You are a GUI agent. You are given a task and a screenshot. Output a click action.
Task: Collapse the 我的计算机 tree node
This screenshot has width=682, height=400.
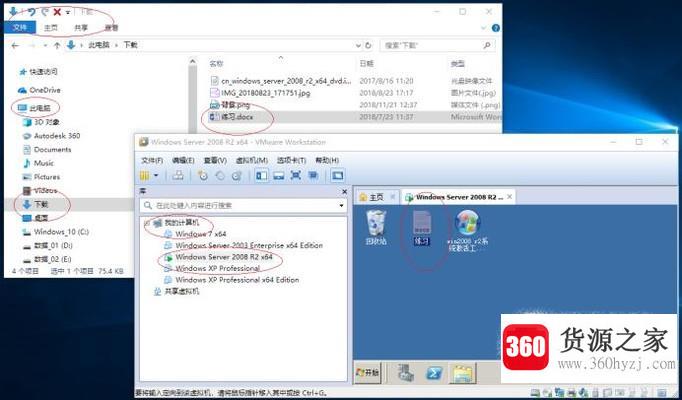click(147, 223)
